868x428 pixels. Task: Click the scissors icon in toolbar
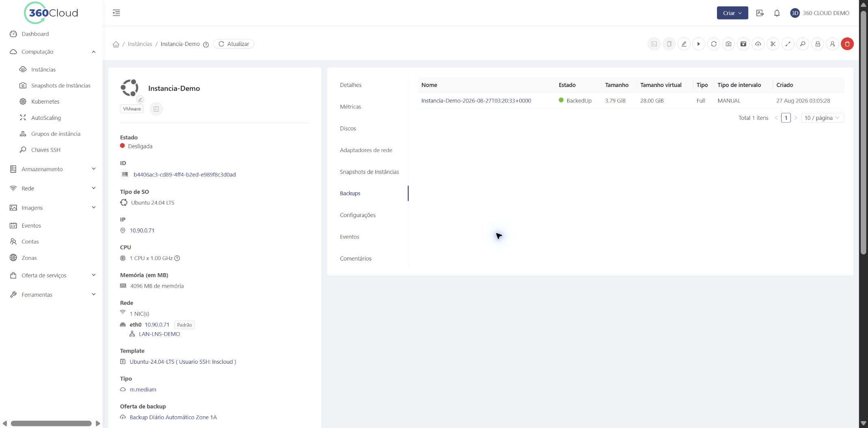pos(773,44)
